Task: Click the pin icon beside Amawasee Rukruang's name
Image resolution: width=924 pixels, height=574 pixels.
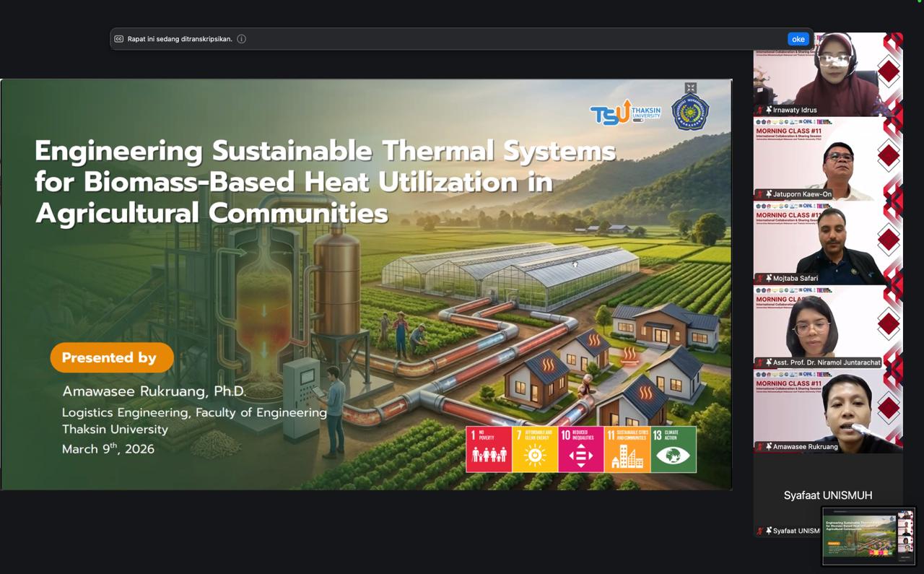Action: tap(769, 446)
